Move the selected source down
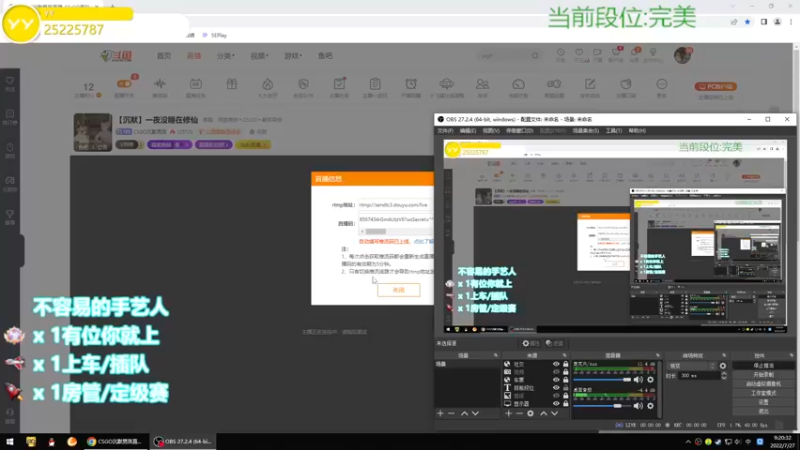 coord(554,413)
